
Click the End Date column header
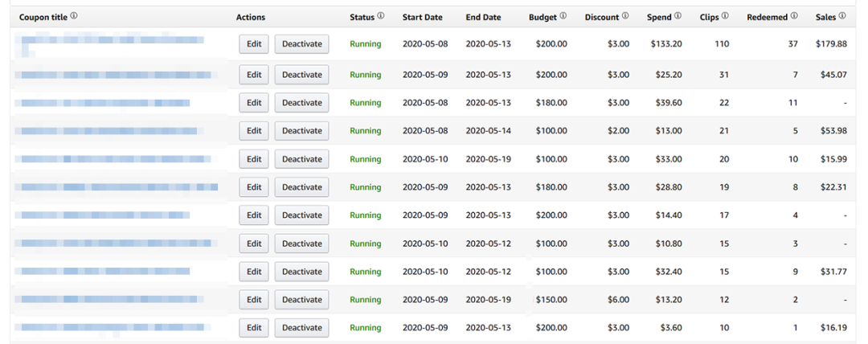pos(483,17)
